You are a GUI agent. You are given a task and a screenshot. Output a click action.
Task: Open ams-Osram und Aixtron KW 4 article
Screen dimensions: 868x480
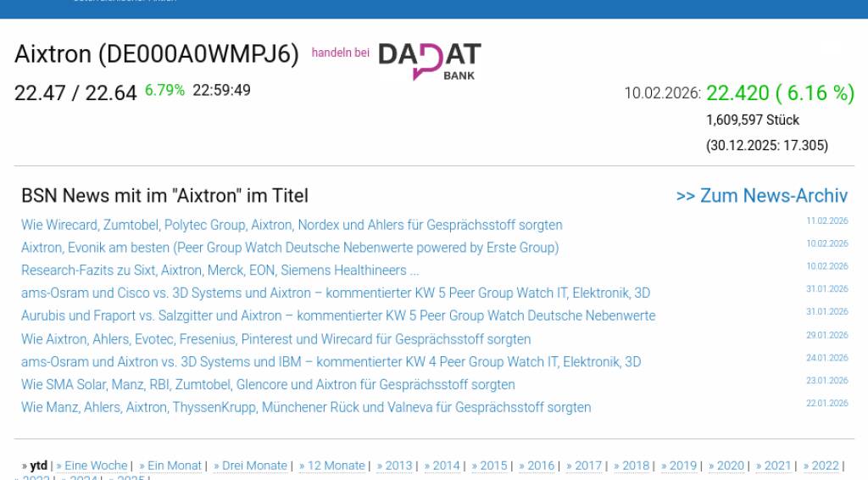[331, 362]
